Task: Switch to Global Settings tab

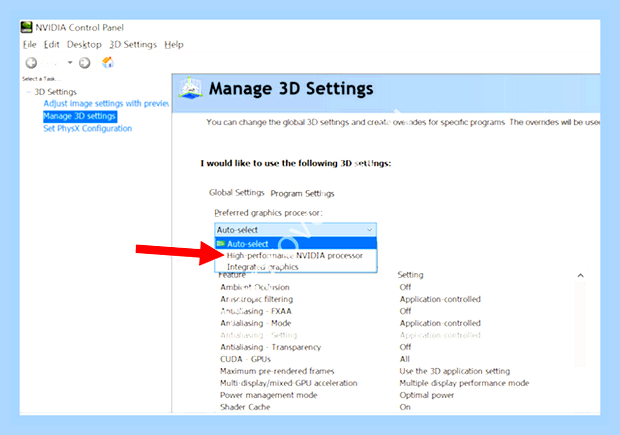Action: click(236, 193)
